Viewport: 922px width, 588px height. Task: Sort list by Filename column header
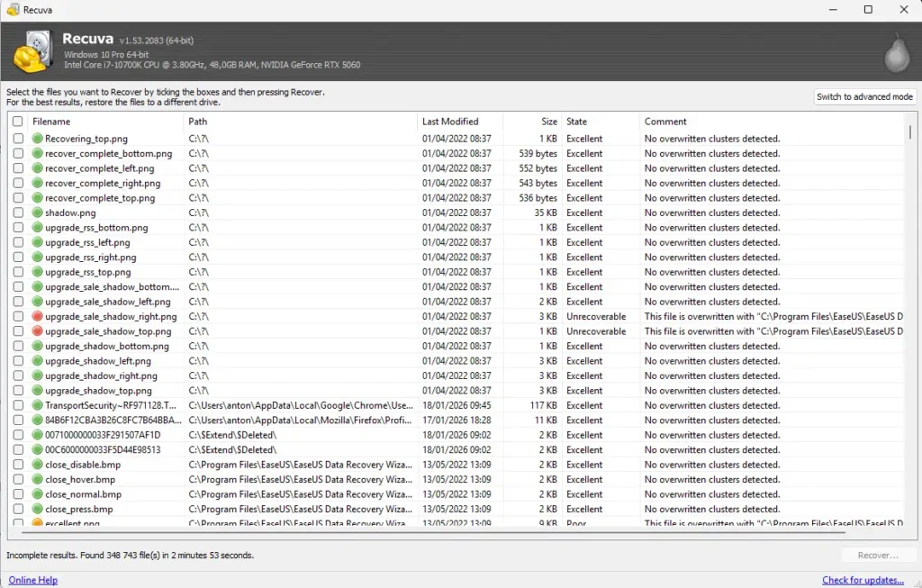point(51,122)
